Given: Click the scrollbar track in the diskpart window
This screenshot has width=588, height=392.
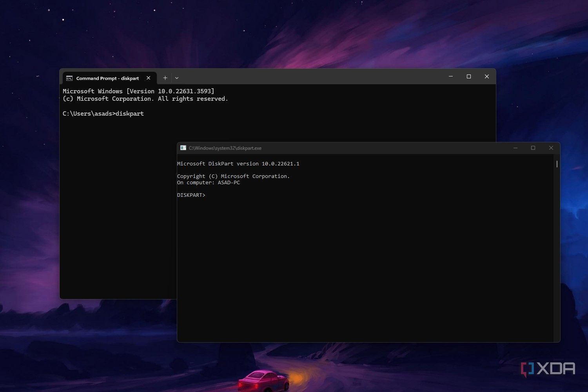Looking at the screenshot, I should pos(557,255).
